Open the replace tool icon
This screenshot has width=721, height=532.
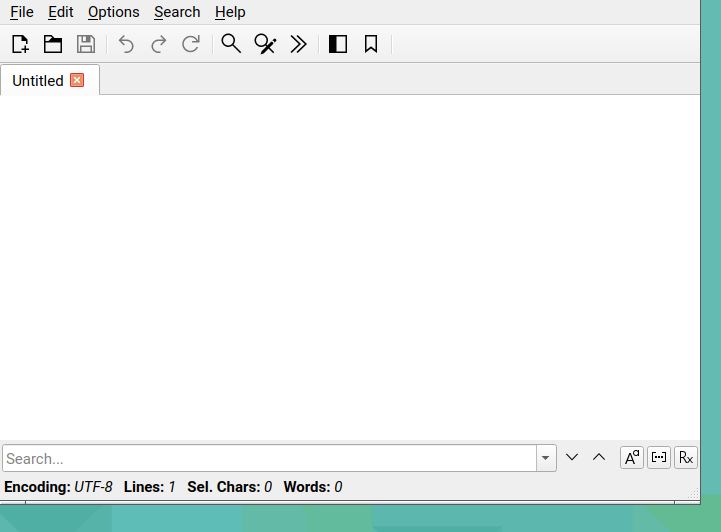[265, 44]
